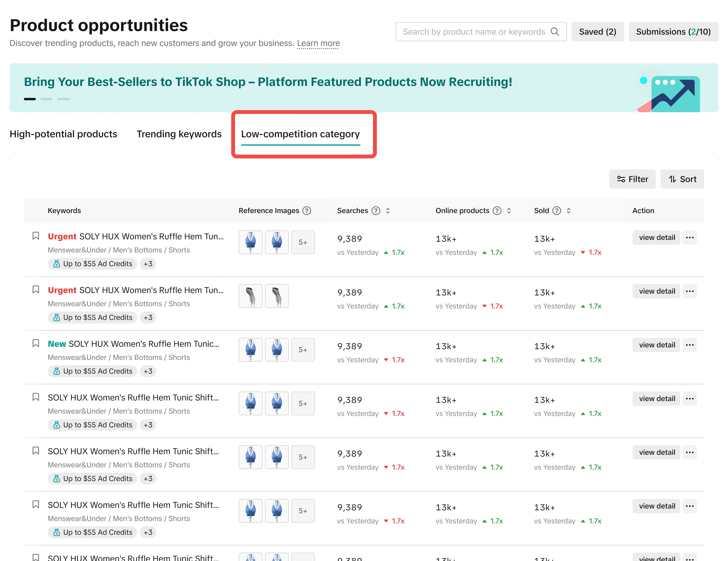Image resolution: width=728 pixels, height=561 pixels.
Task: Open the Filter options
Action: (632, 179)
